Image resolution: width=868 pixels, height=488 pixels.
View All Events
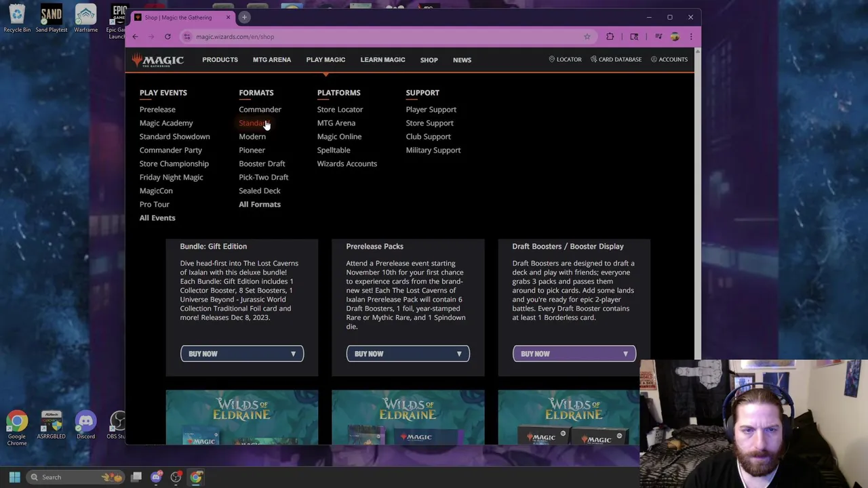pyautogui.click(x=157, y=218)
